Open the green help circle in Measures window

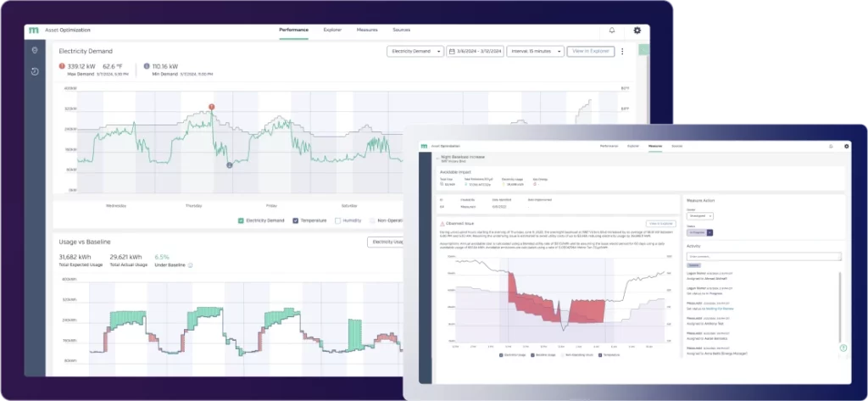click(x=843, y=348)
